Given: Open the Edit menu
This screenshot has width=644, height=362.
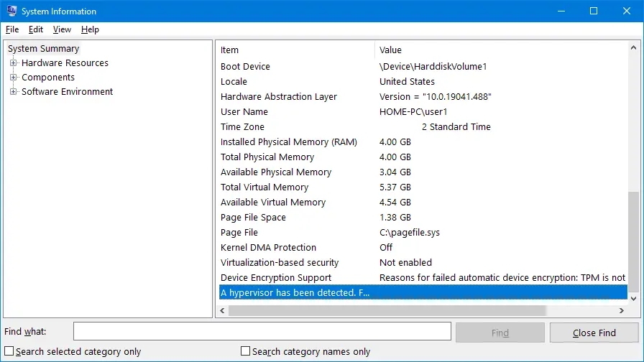Looking at the screenshot, I should point(36,29).
